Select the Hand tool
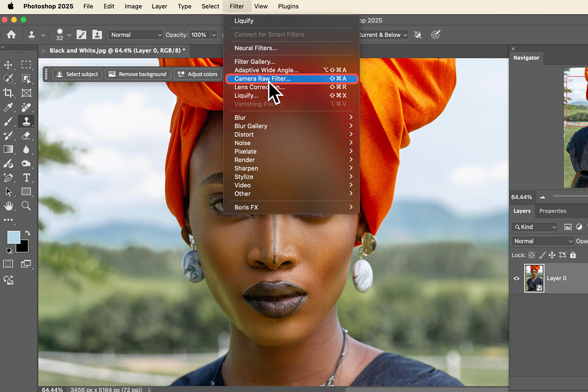Image resolution: width=588 pixels, height=392 pixels. tap(8, 206)
